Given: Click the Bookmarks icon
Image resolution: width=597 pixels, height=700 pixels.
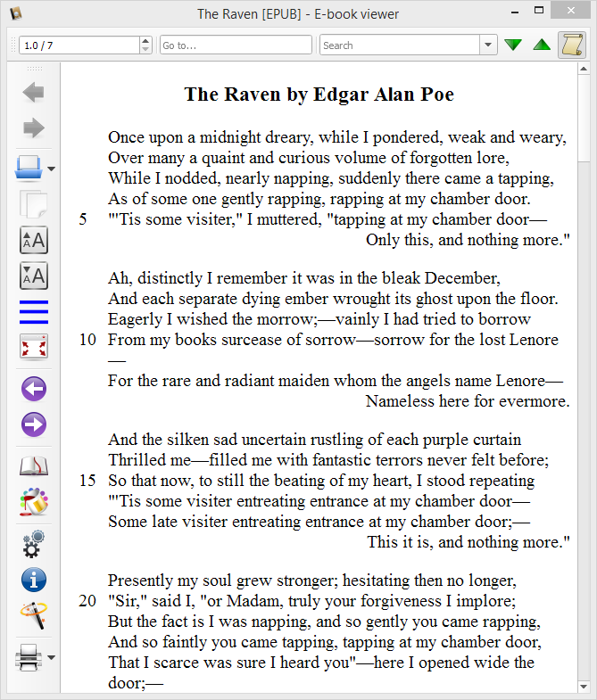Looking at the screenshot, I should tap(34, 466).
